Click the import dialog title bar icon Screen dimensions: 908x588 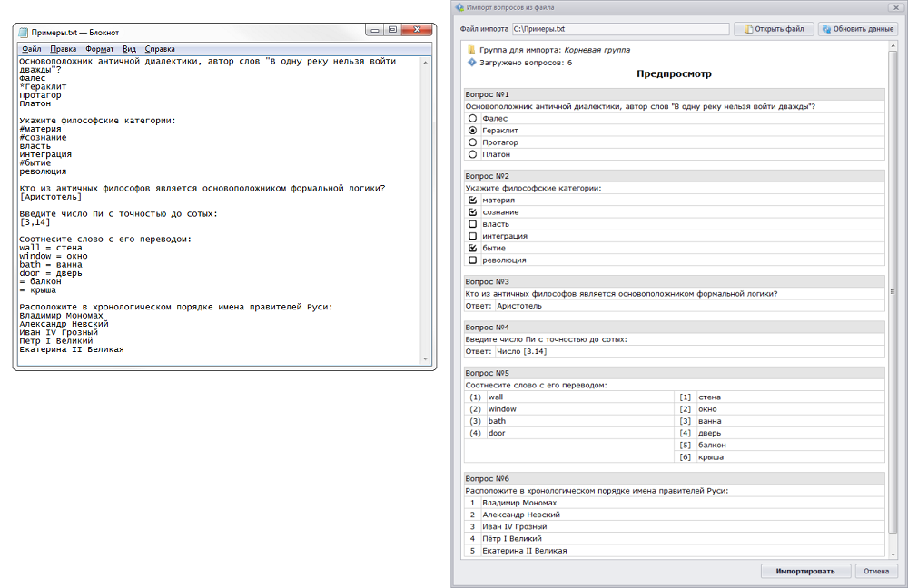(x=459, y=7)
